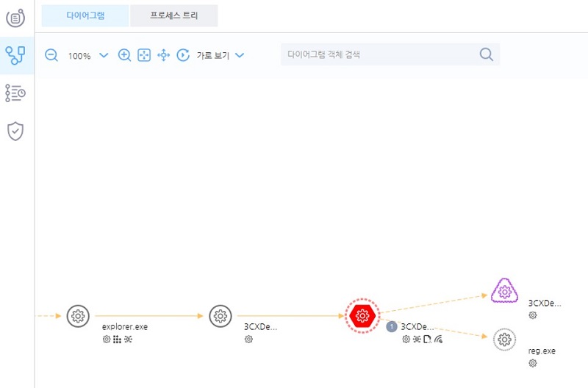
Task: Select the purple triangle 3CXDe... node
Action: point(505,291)
